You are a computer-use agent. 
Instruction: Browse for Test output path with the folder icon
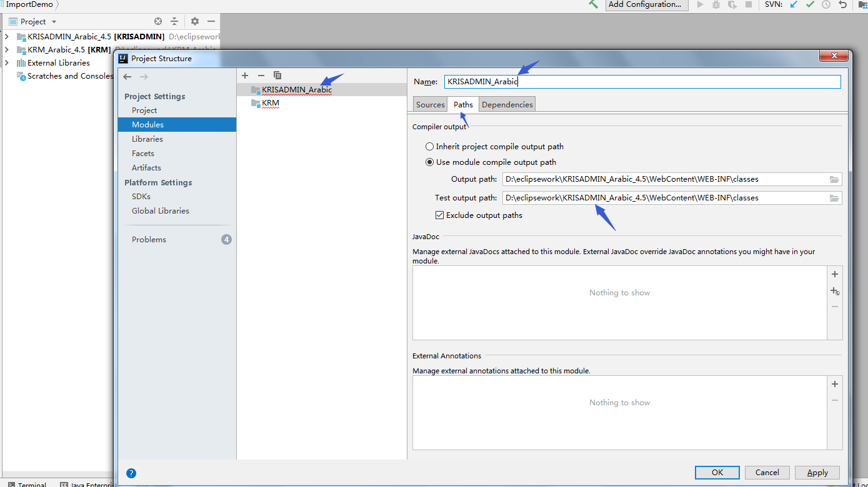click(834, 198)
